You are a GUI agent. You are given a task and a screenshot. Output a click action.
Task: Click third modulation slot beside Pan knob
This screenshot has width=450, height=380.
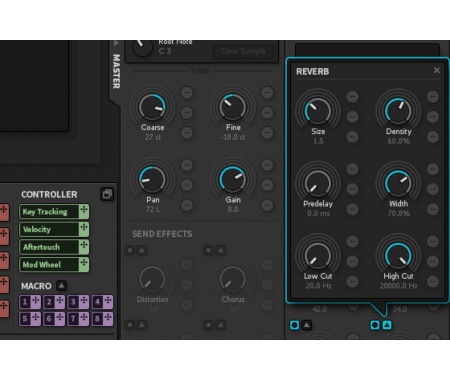pyautogui.click(x=187, y=205)
